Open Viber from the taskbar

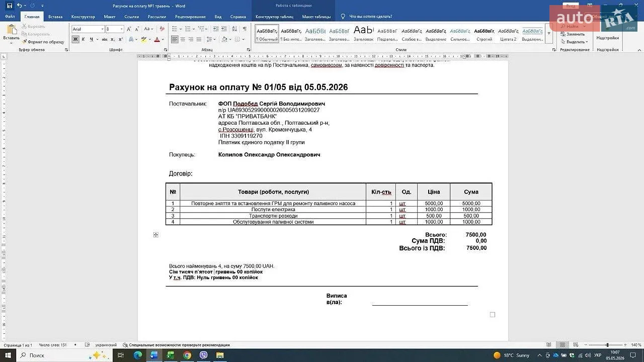[204, 355]
